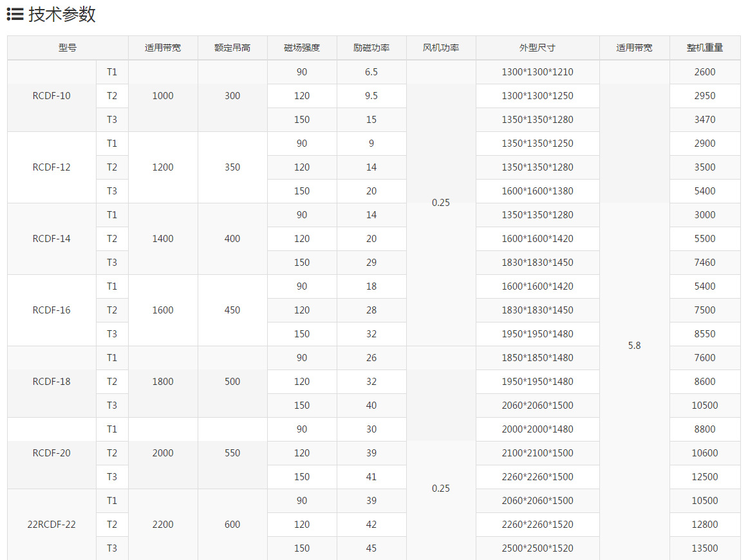748x560 pixels.
Task: Click the excitation power value 45
Action: pyautogui.click(x=371, y=548)
